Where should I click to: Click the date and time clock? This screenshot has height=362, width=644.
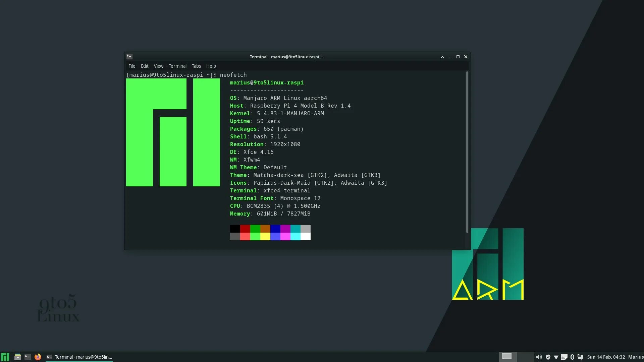tap(606, 357)
